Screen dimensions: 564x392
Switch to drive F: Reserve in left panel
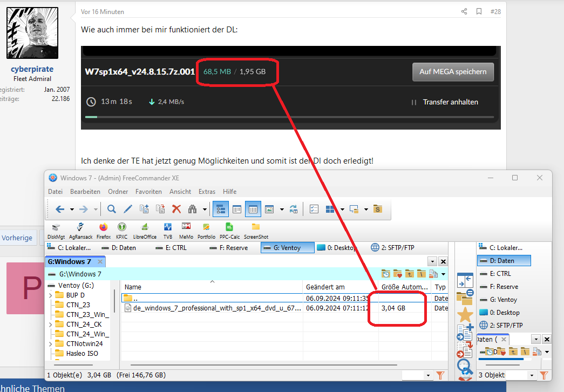coord(229,248)
